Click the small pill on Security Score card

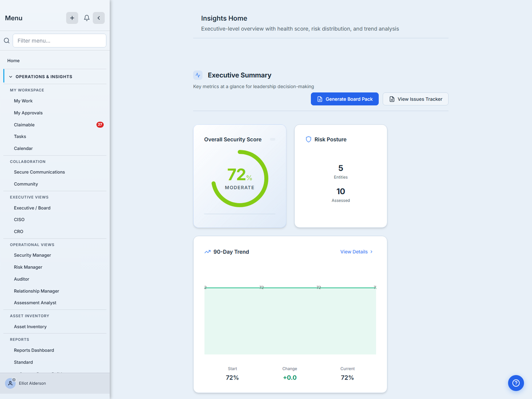(273, 139)
